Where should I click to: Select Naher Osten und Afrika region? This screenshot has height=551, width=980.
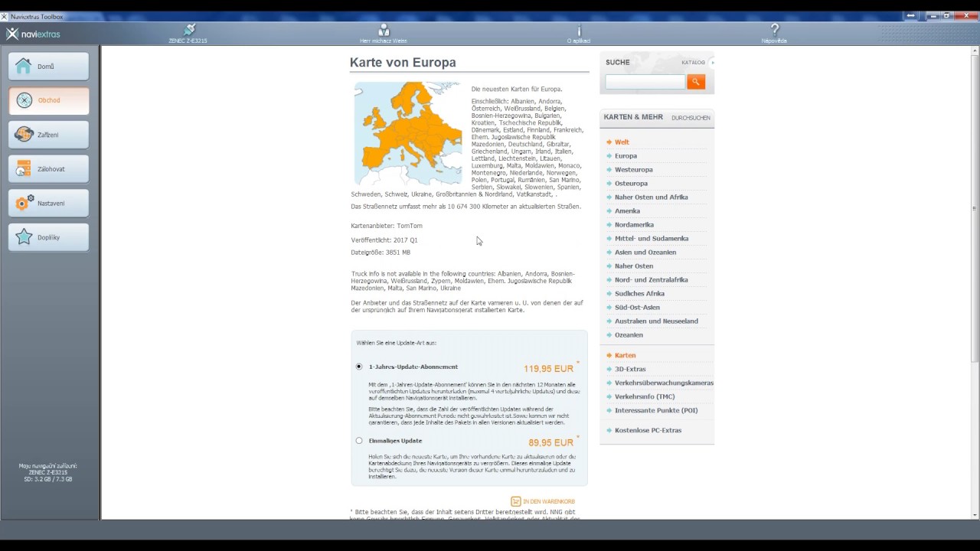coord(651,197)
